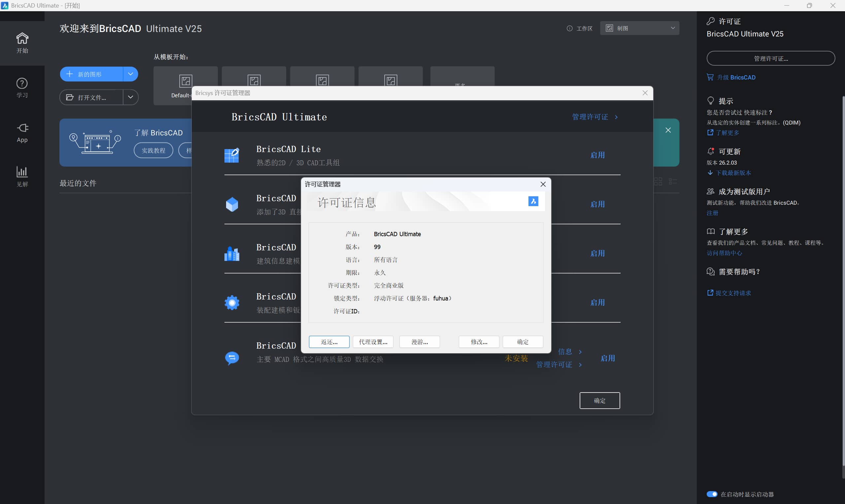This screenshot has width=845, height=504.
Task: Open the App sidebar tab
Action: coord(22,133)
